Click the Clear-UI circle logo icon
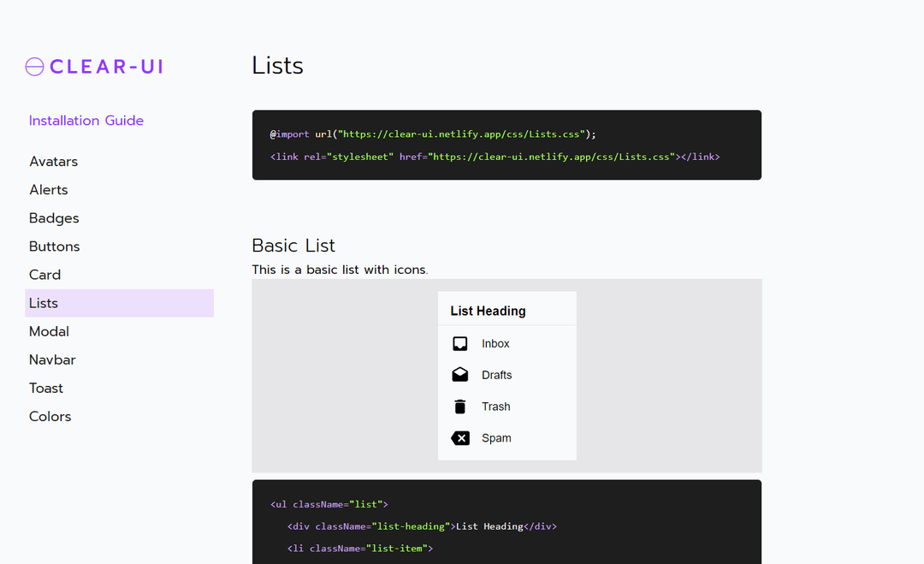 pos(35,67)
